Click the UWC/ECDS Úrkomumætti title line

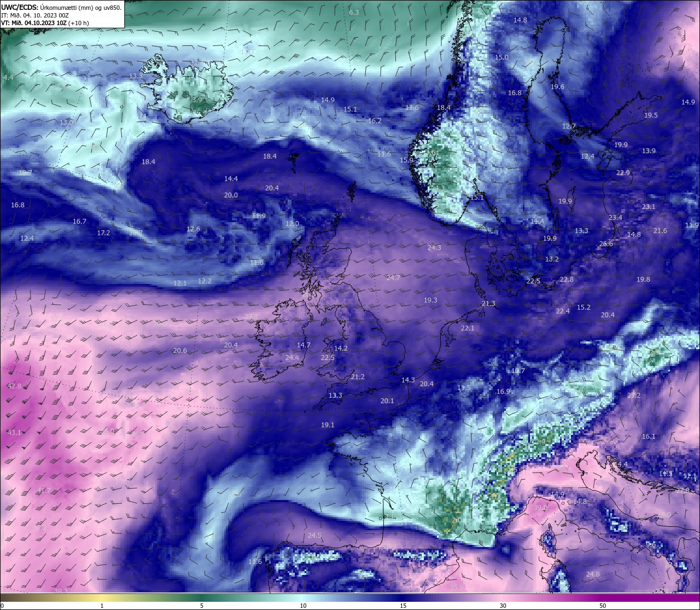(61, 7)
